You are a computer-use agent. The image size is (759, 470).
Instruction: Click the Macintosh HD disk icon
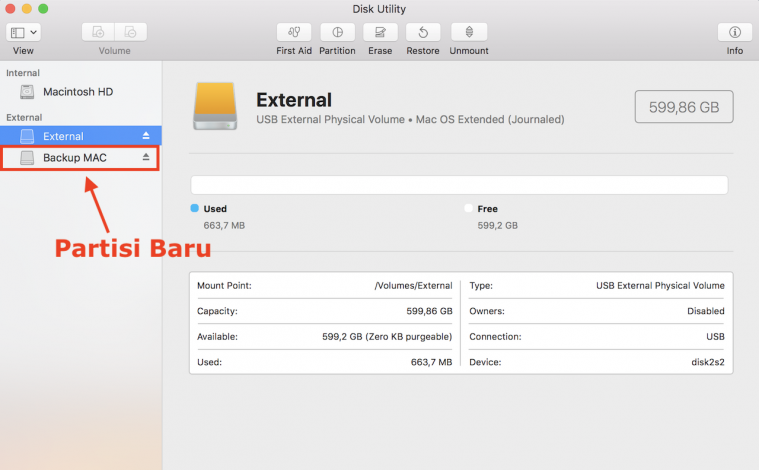click(27, 91)
